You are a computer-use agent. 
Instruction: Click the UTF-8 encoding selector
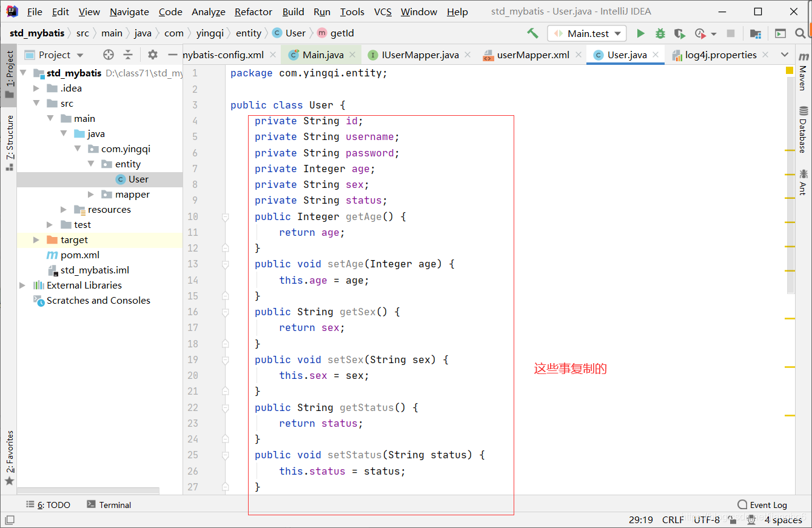(x=706, y=520)
